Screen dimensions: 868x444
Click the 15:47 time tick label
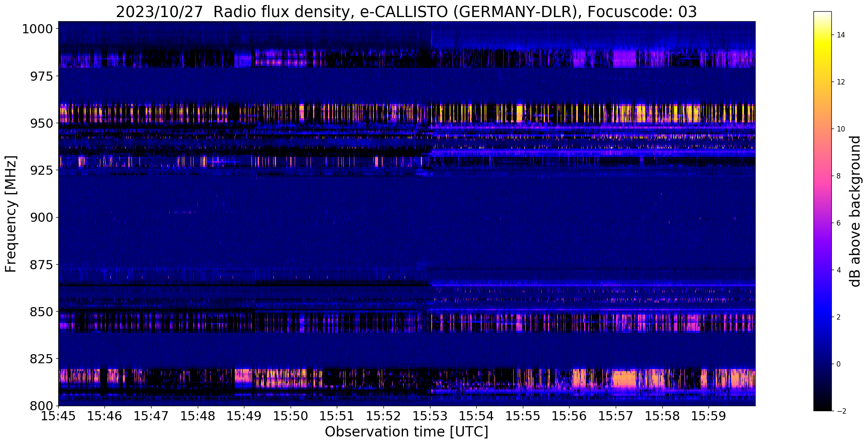tap(151, 416)
